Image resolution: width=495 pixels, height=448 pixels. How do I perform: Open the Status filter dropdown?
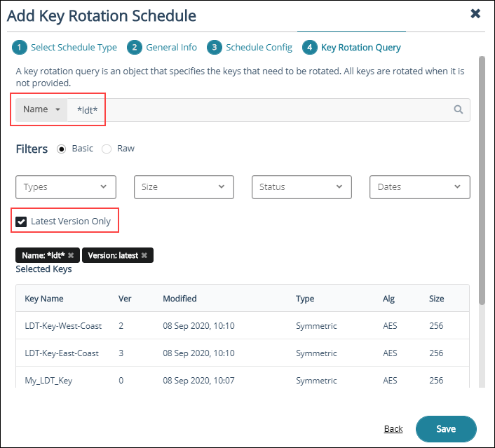tap(301, 187)
